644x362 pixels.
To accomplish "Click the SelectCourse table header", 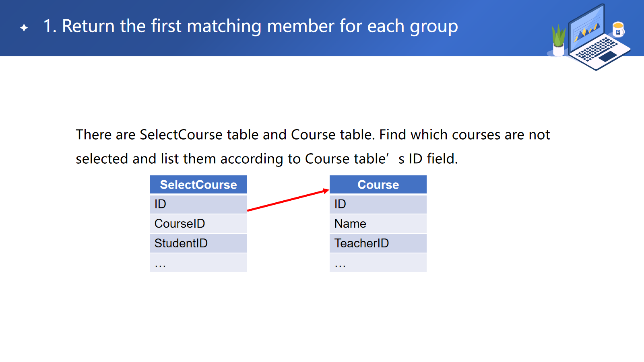I will [x=198, y=185].
